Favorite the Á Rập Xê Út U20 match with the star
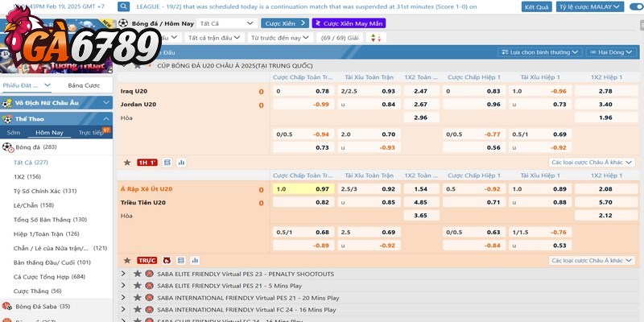The width and height of the screenshot is (644, 322). 127,260
